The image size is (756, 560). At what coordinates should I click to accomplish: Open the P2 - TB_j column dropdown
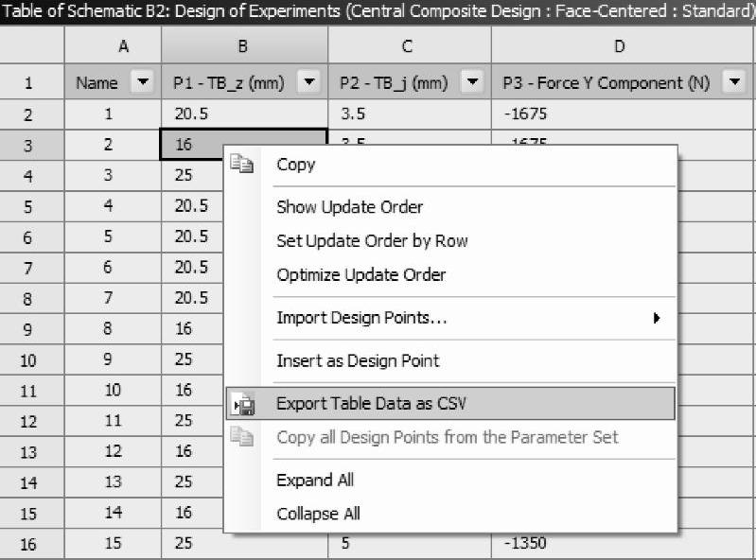pyautogui.click(x=472, y=83)
